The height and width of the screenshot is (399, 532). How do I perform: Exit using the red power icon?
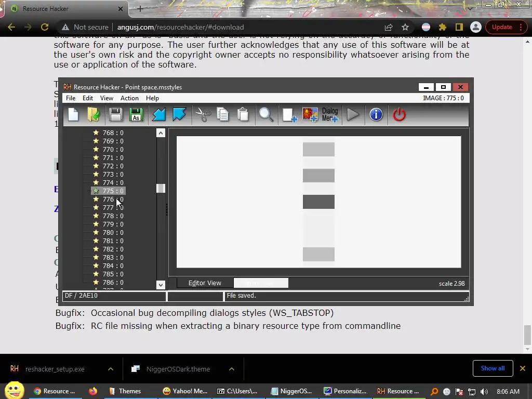[399, 115]
